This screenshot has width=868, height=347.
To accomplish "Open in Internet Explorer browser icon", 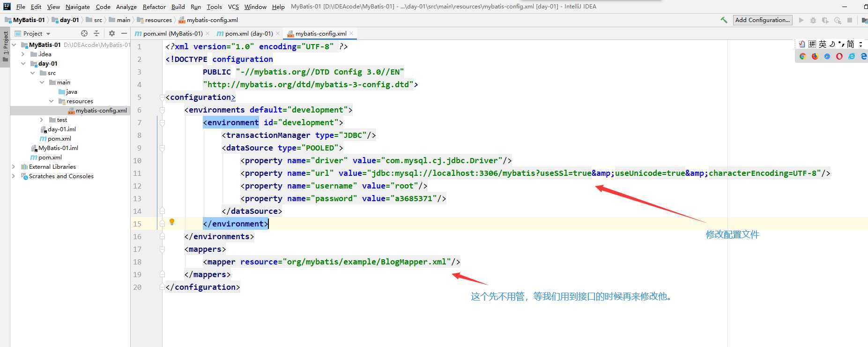I will (x=851, y=56).
